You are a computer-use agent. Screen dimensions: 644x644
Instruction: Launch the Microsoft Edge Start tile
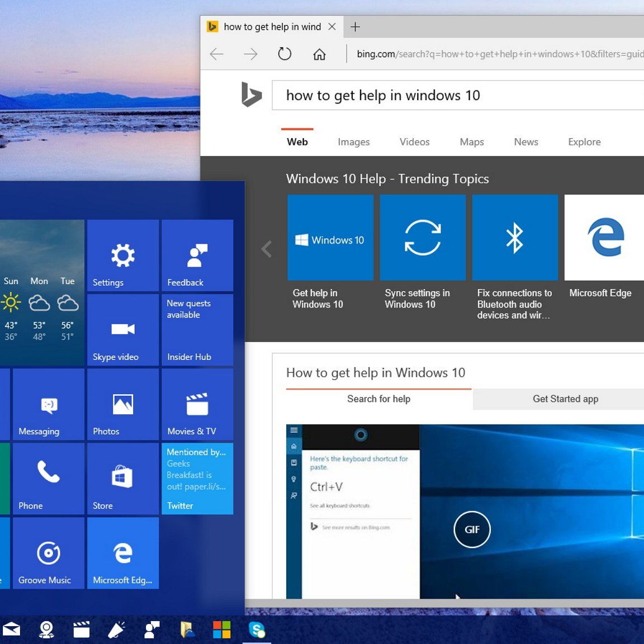pyautogui.click(x=123, y=553)
